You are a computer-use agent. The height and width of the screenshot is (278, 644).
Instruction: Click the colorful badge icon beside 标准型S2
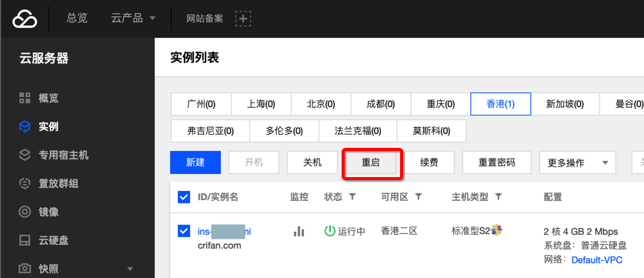[x=497, y=230]
